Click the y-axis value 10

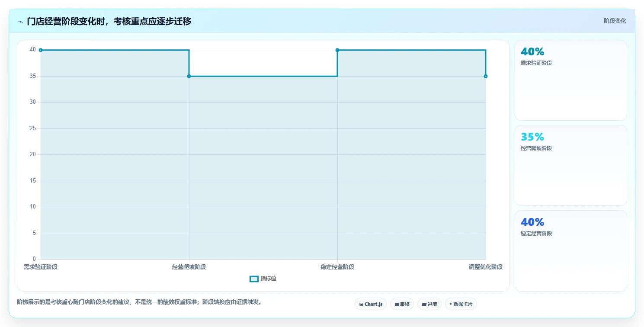pos(33,207)
